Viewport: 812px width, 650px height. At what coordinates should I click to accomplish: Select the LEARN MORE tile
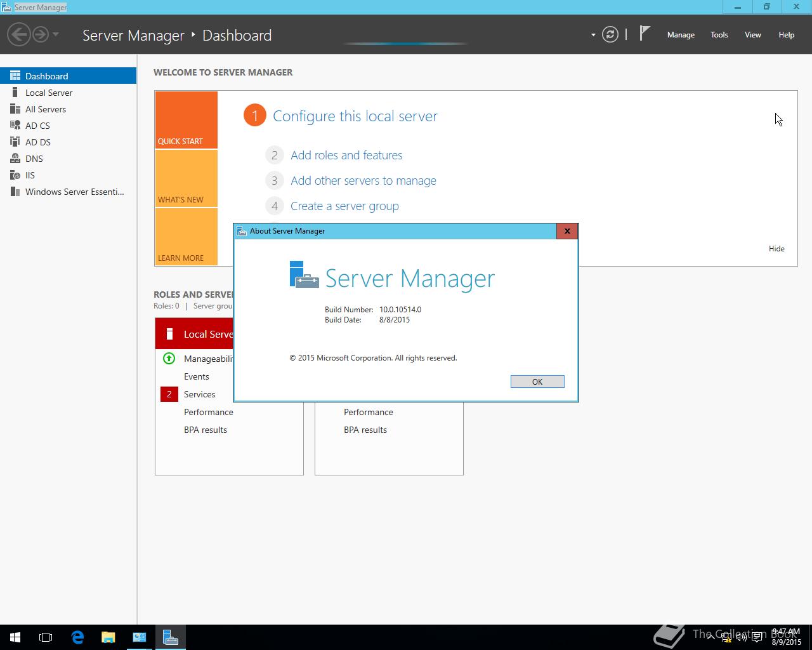point(187,237)
